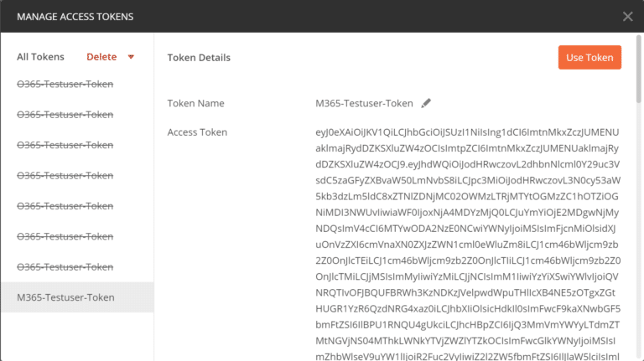This screenshot has width=644, height=361.
Task: Open the dropdown arrow beside Delete
Action: coord(131,57)
